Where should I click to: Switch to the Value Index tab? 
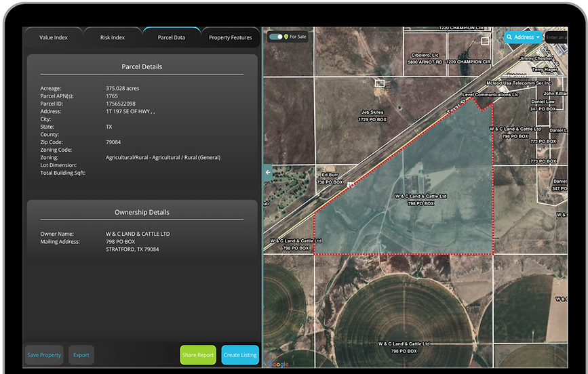(x=54, y=37)
